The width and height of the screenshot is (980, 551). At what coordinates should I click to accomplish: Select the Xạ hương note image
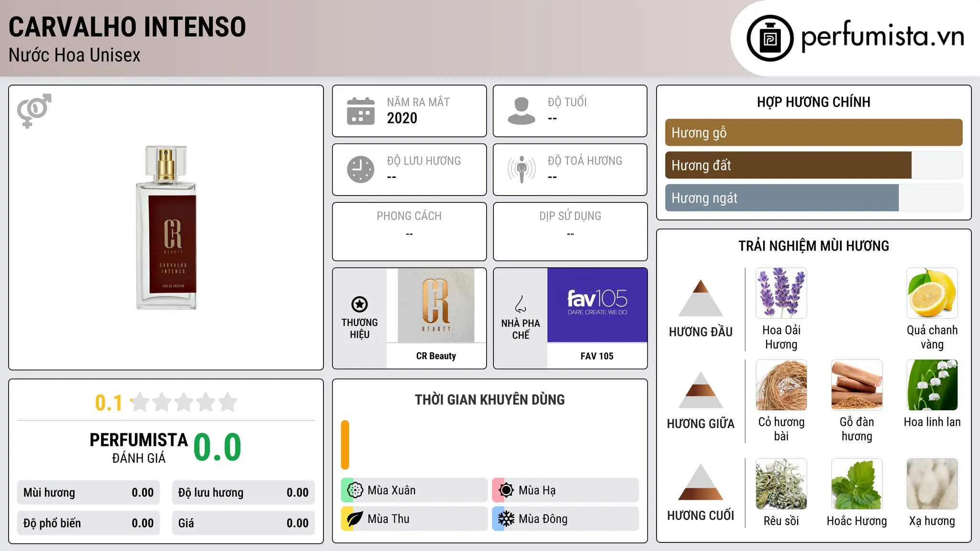pos(932,484)
